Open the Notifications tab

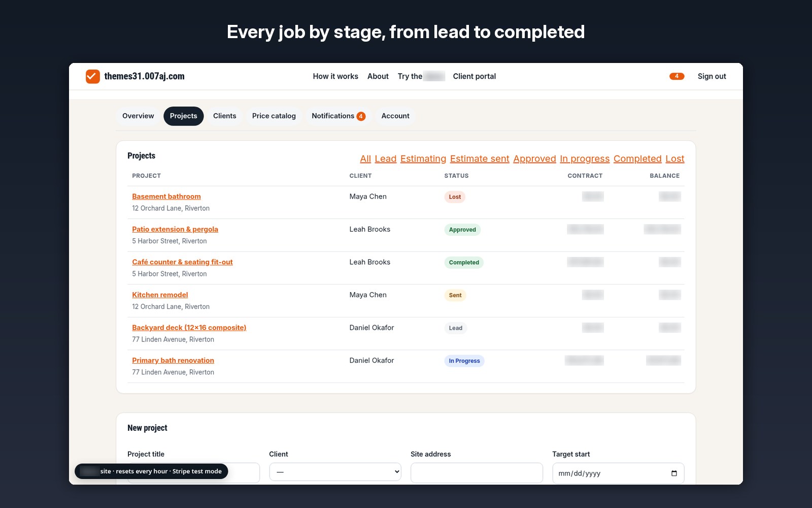[339, 116]
